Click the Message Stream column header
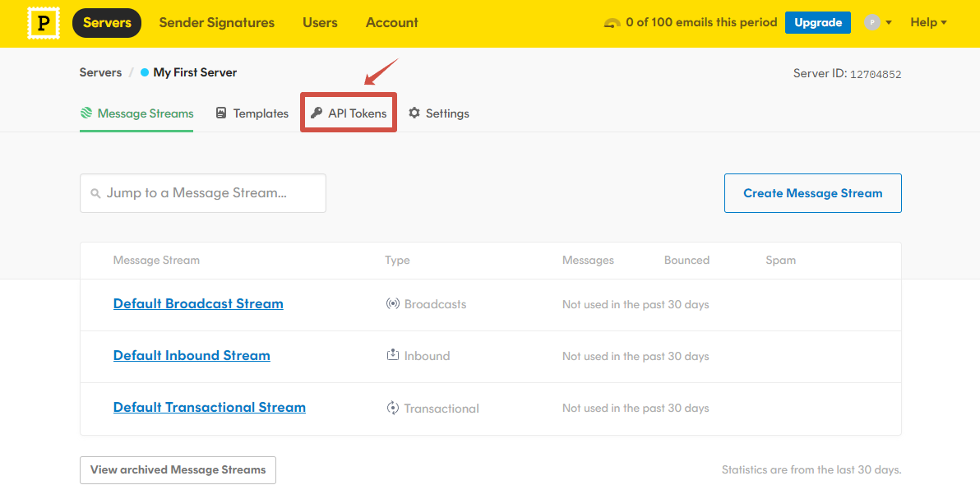Viewport: 980px width, 499px height. [x=156, y=260]
